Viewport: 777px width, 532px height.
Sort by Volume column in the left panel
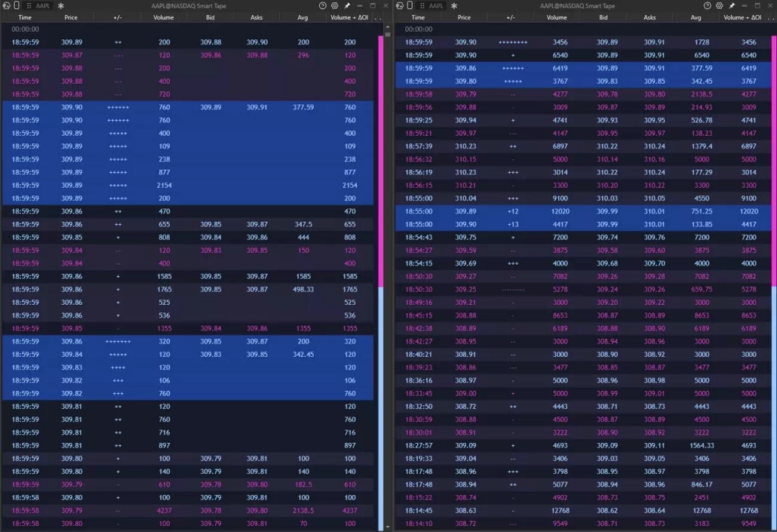coord(164,17)
